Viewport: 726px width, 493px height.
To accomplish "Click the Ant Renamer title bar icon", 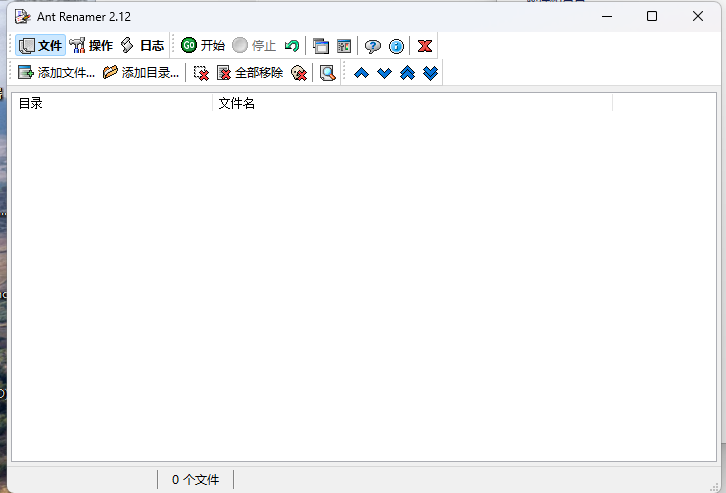I will (x=23, y=17).
